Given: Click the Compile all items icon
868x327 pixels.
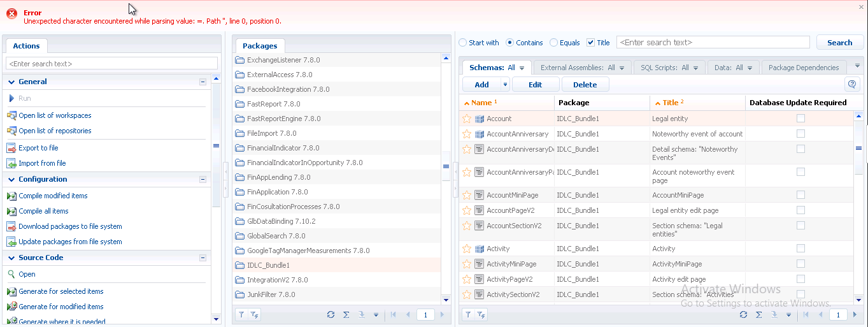Looking at the screenshot, I should pos(11,211).
